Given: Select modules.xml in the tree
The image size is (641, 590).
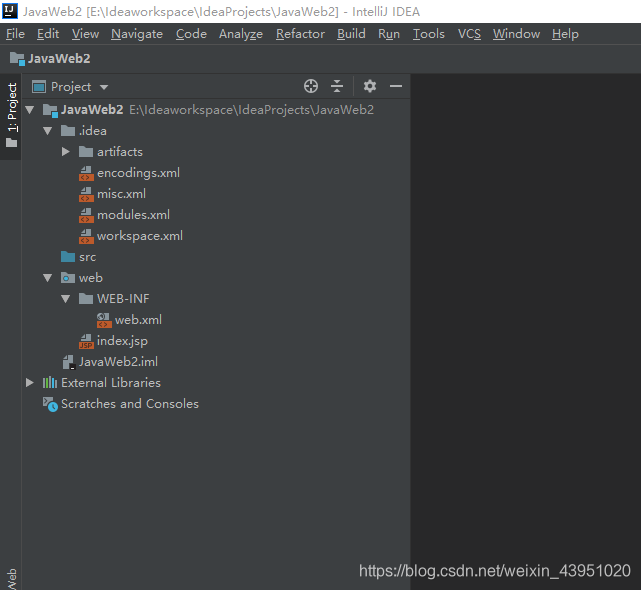Looking at the screenshot, I should [x=133, y=215].
